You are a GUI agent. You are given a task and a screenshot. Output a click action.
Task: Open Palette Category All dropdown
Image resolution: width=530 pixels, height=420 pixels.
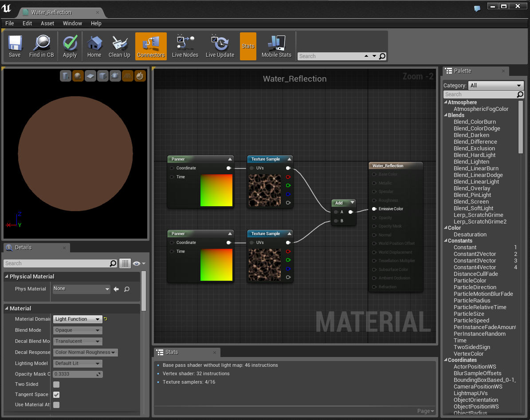click(x=495, y=86)
